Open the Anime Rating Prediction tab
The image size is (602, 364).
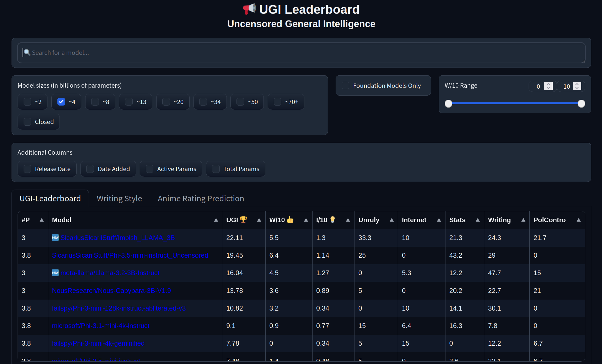(201, 198)
